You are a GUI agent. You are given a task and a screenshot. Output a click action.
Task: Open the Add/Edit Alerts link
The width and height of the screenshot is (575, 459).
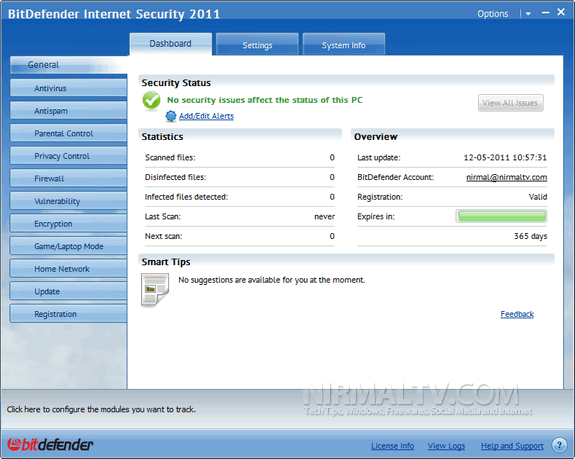(206, 116)
